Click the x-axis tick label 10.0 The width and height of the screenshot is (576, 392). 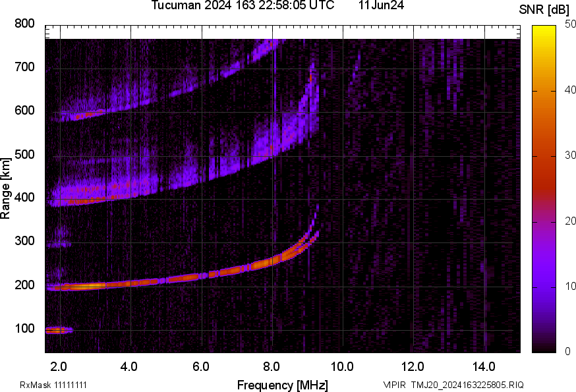[x=342, y=367]
